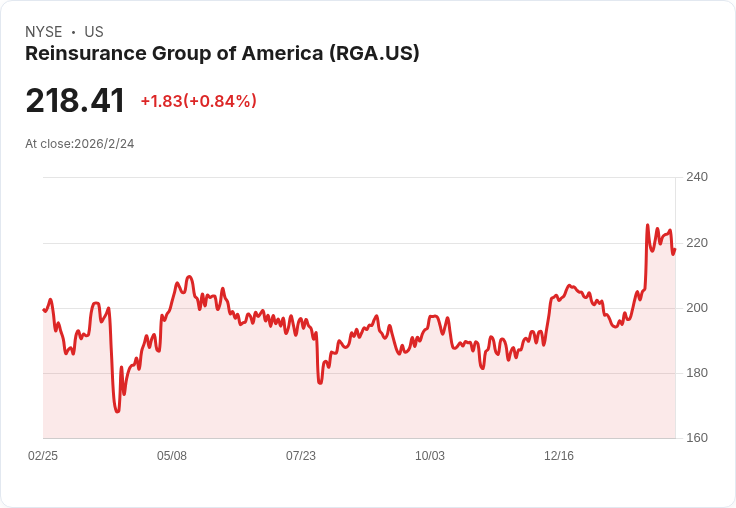Click the 240 price axis label

point(697,177)
